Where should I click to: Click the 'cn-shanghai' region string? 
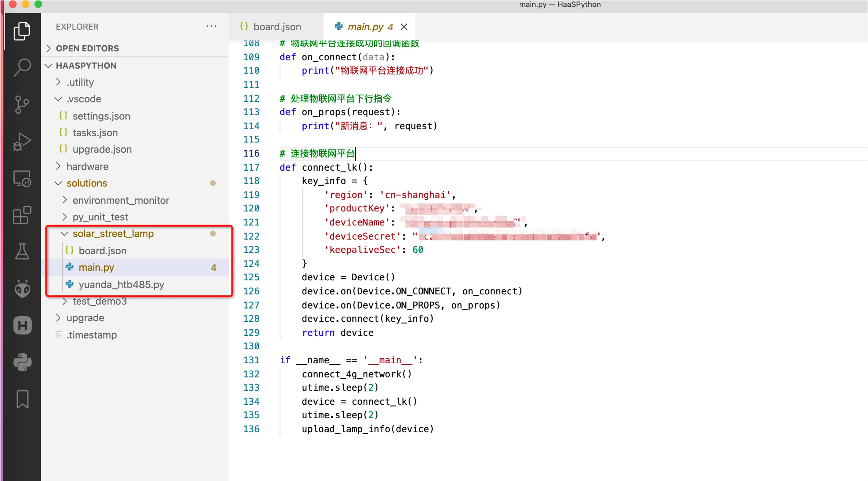(x=415, y=195)
